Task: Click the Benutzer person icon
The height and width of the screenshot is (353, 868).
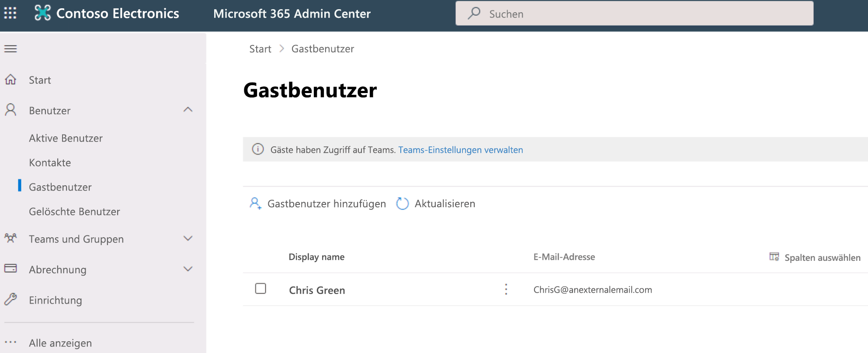Action: 10,110
